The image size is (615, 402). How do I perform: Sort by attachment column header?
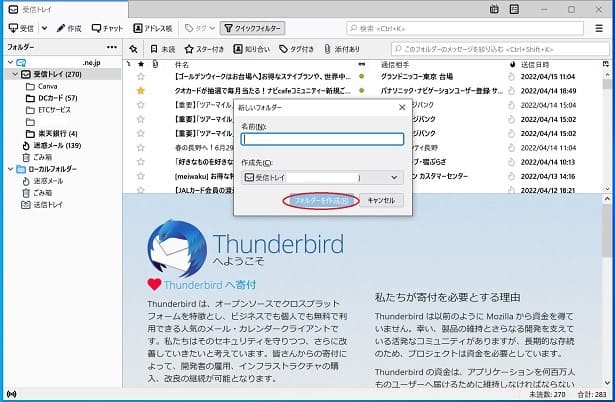(155, 64)
